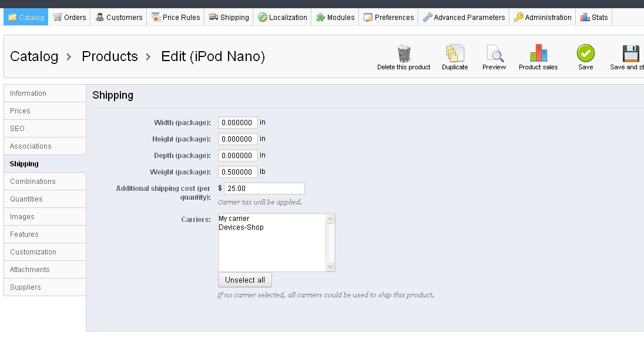The width and height of the screenshot is (644, 352).
Task: Open the Modules menu
Action: [x=335, y=17]
